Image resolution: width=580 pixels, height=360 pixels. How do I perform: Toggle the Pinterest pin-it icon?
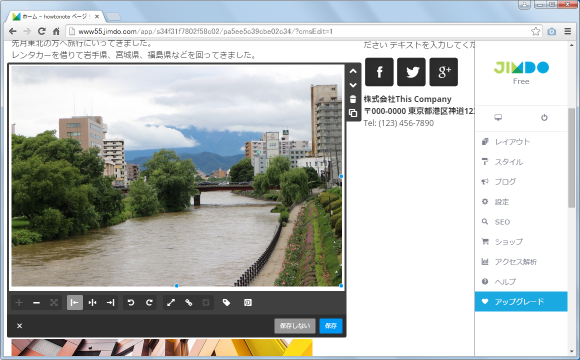(x=248, y=303)
